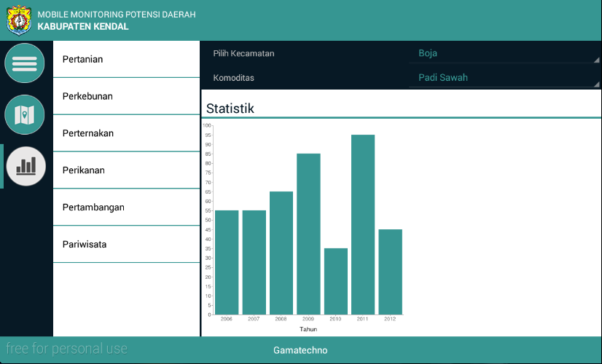This screenshot has height=364, width=602.
Task: Select Perkebunan in the category list
Action: point(126,96)
